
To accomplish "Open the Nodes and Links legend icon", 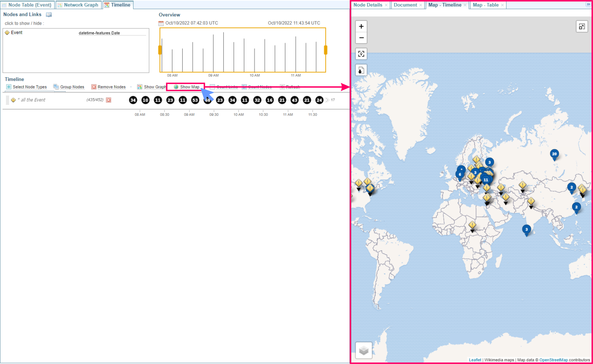I will 49,15.
